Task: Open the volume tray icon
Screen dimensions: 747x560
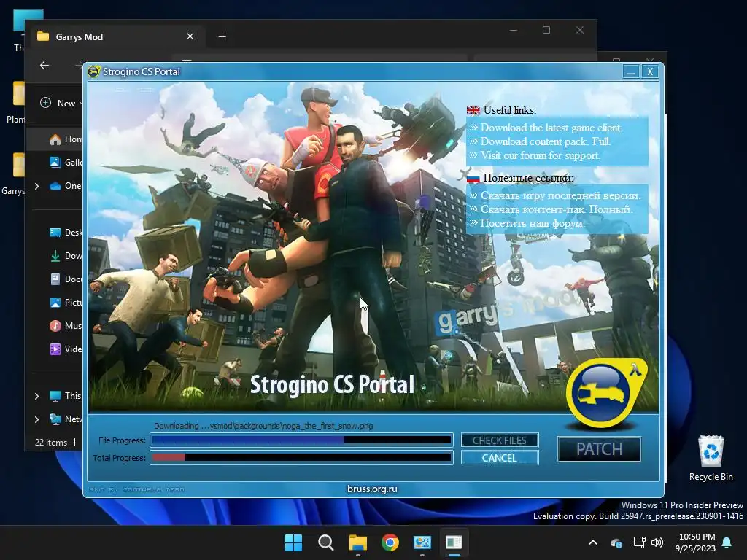Action: [x=657, y=542]
